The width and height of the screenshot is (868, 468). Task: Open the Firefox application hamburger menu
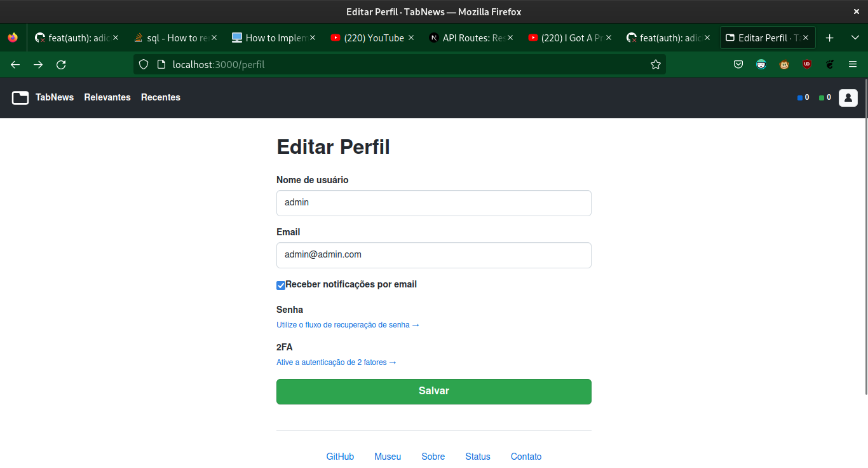coord(853,64)
